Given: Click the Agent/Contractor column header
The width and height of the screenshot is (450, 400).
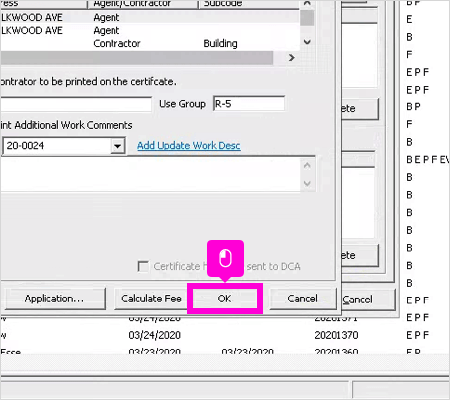Looking at the screenshot, I should pyautogui.click(x=143, y=4).
